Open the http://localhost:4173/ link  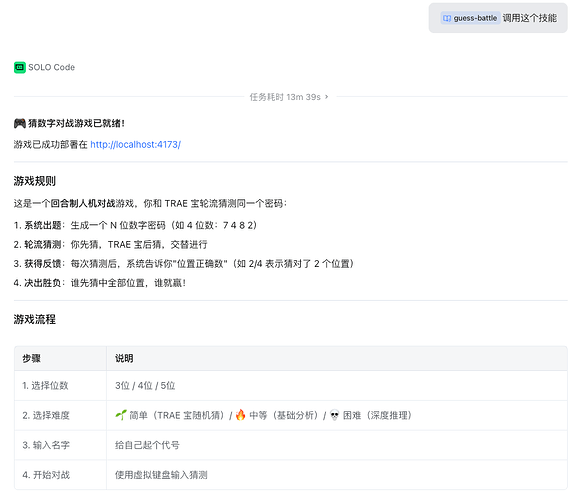pyautogui.click(x=135, y=145)
